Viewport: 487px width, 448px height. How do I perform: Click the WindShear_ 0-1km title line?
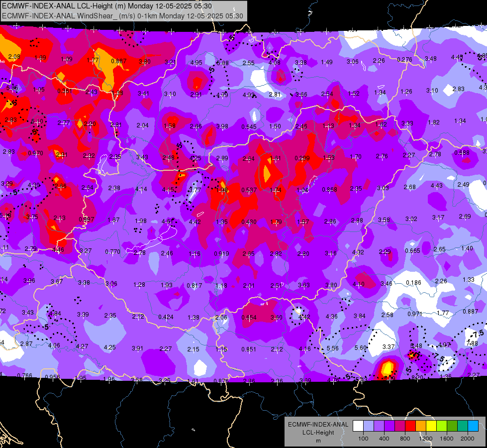(x=122, y=16)
